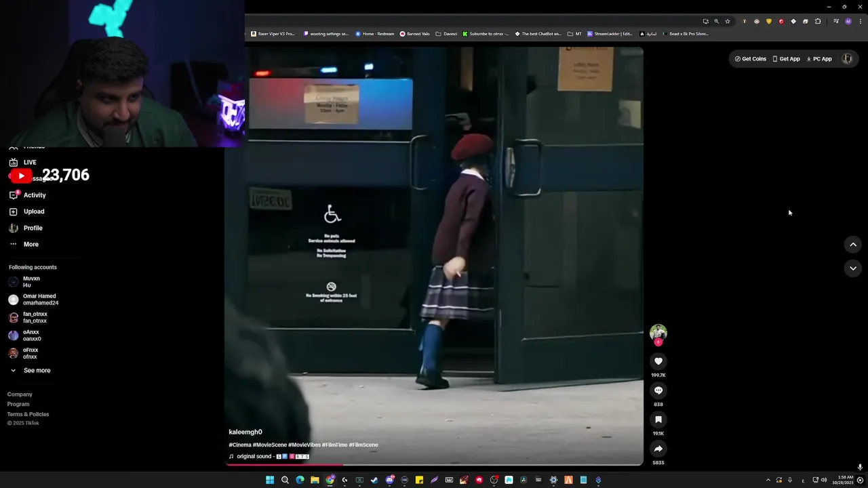Open fan_otnxx following account

coord(28,317)
